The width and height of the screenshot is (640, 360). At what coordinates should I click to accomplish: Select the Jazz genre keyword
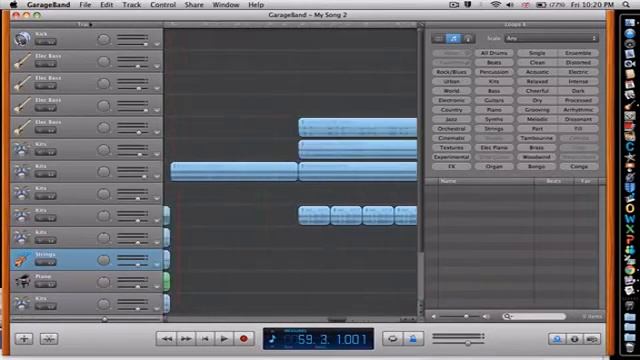451,119
